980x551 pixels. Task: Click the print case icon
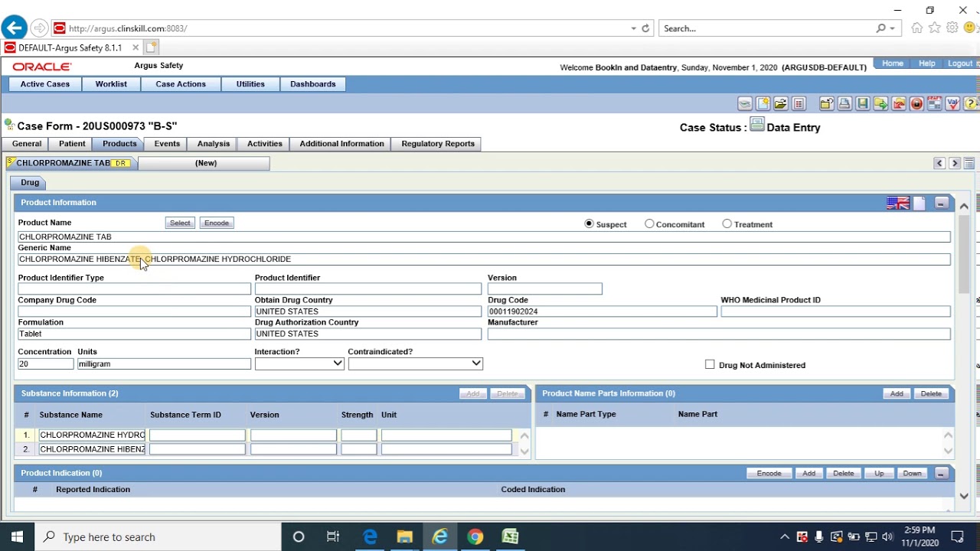pos(844,104)
